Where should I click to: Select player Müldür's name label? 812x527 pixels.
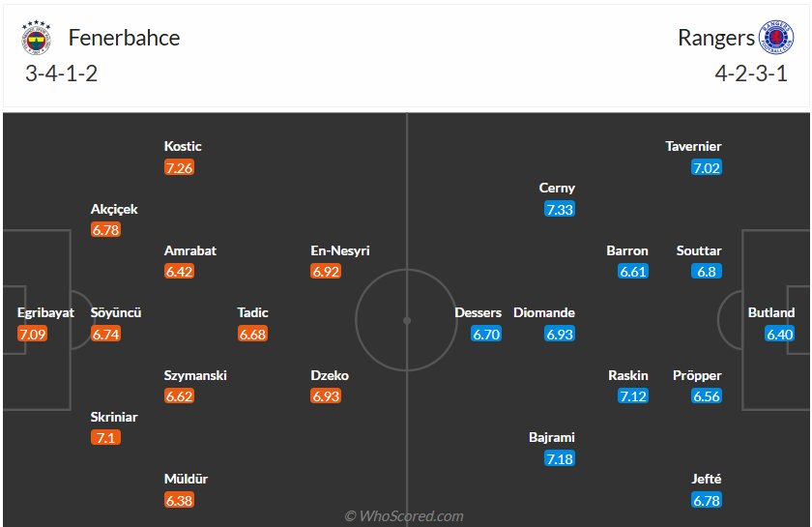pos(187,479)
